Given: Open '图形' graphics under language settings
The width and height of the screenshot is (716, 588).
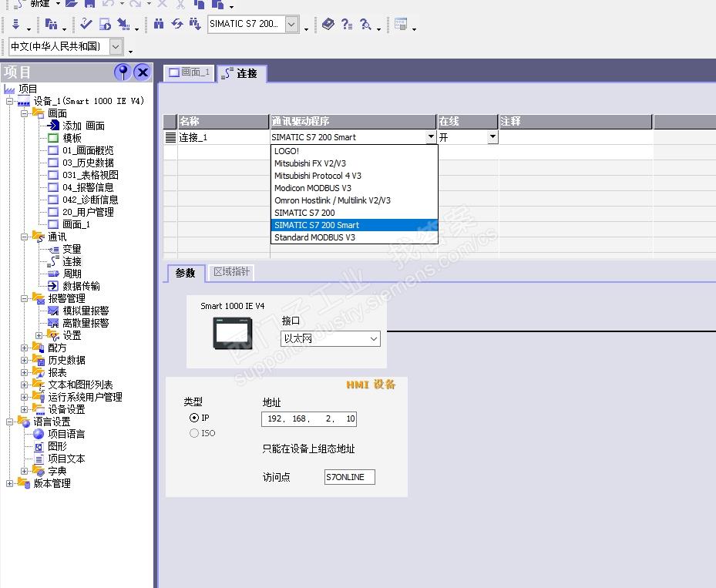Looking at the screenshot, I should pos(57,446).
